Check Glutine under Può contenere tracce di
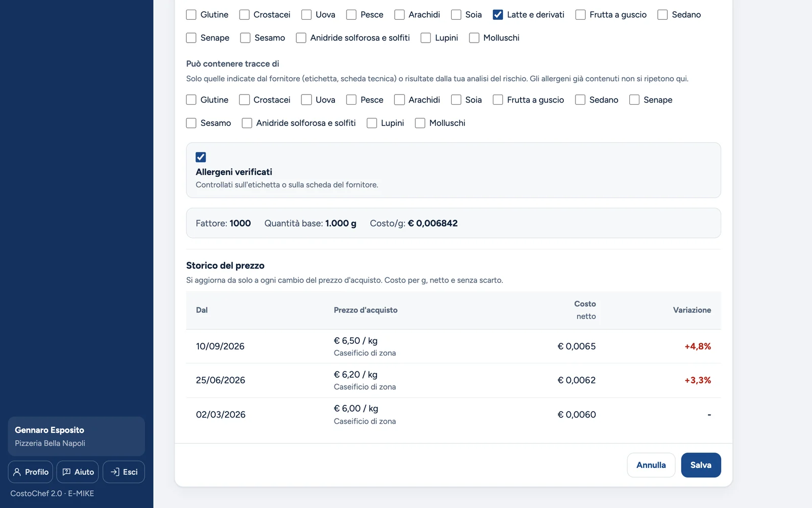This screenshot has width=812, height=508. [191, 100]
